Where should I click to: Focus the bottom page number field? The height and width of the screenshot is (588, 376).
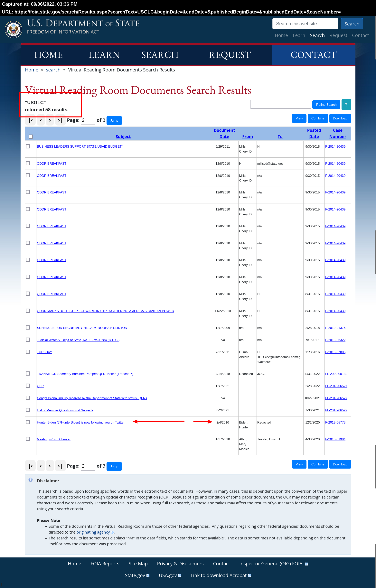88,466
